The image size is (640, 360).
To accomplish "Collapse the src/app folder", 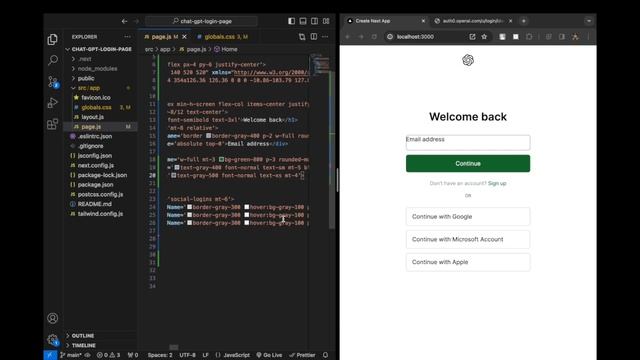I will point(89,88).
